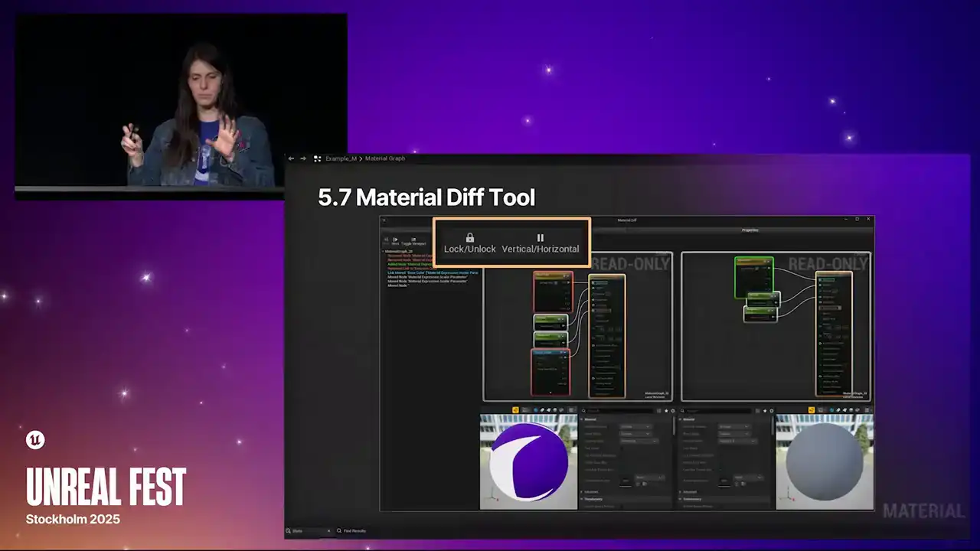Toggle the Vertical/Horizontal split layout icon
980x551 pixels.
540,238
